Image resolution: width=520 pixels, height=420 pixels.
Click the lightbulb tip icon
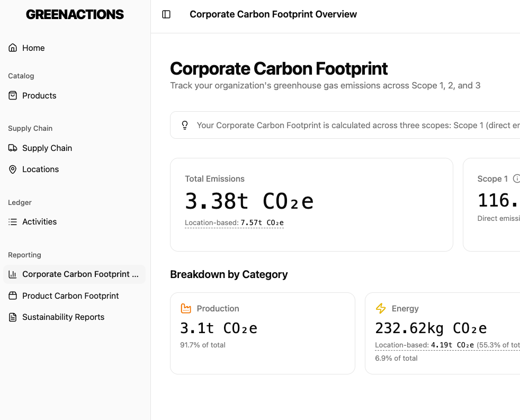(185, 125)
